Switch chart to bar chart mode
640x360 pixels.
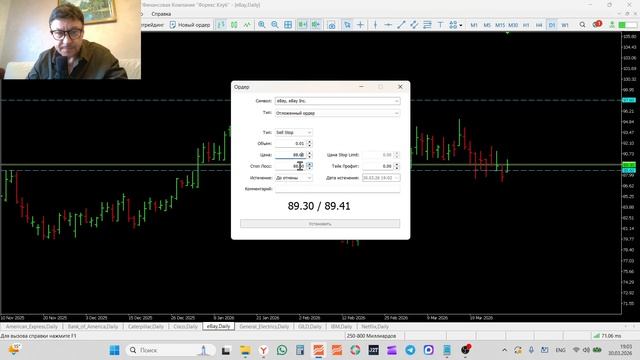click(221, 25)
